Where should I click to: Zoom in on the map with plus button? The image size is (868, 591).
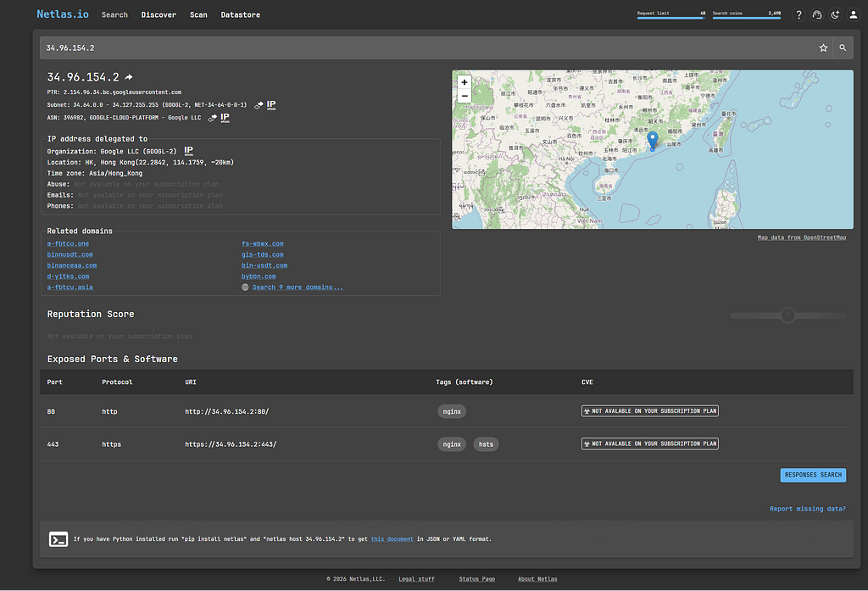point(465,82)
